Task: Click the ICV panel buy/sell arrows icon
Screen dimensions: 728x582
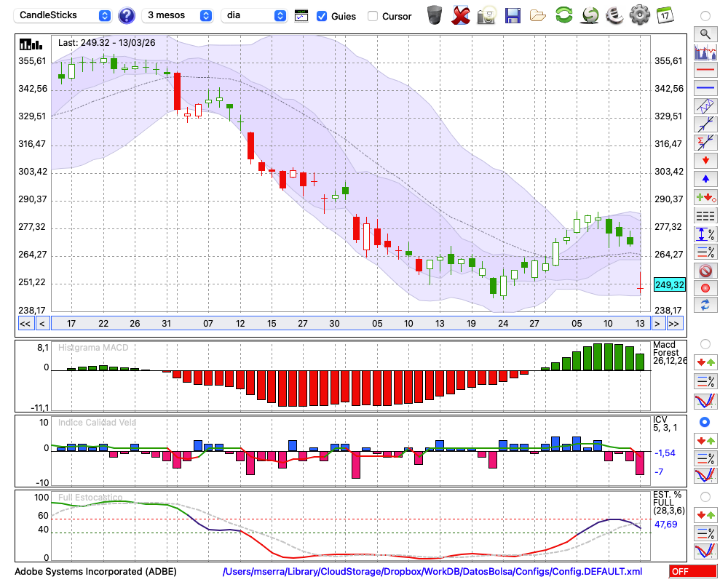Action: point(705,440)
